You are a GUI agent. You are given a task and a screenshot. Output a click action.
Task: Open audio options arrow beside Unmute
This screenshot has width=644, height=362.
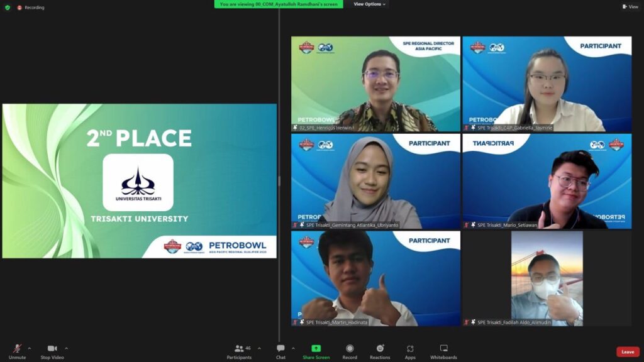coord(29,348)
